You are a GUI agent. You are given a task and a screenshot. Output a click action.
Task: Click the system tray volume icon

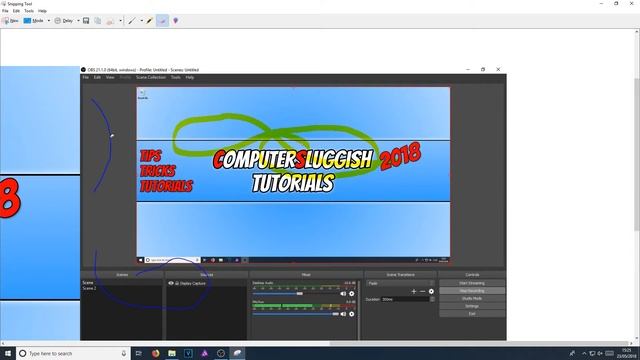click(600, 353)
